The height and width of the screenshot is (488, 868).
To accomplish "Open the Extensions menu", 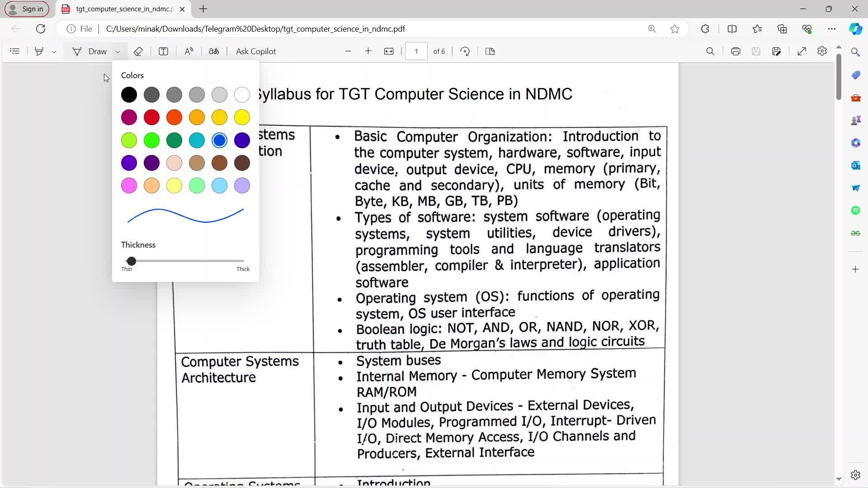I will [x=705, y=29].
